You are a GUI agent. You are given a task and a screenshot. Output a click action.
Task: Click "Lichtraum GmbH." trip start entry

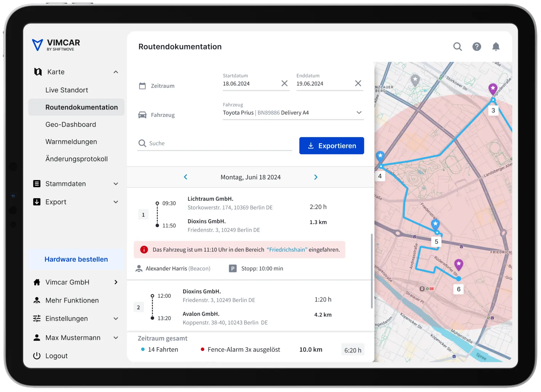point(210,199)
